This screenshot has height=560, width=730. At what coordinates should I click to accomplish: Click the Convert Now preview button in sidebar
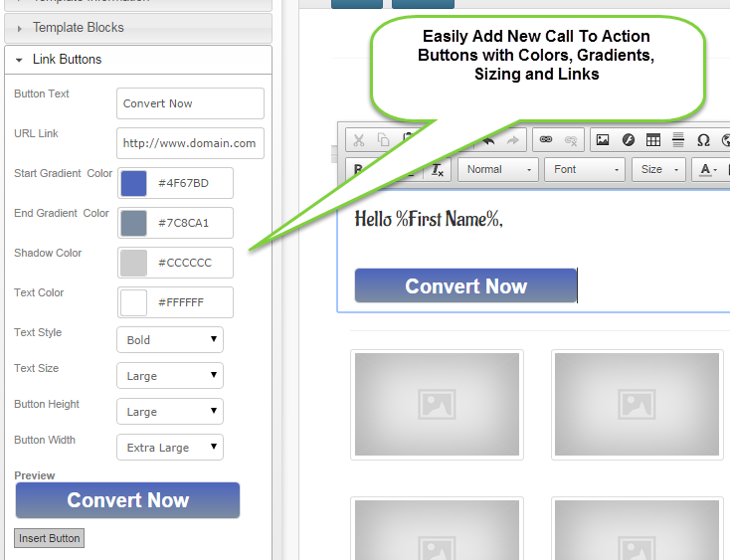click(x=127, y=500)
